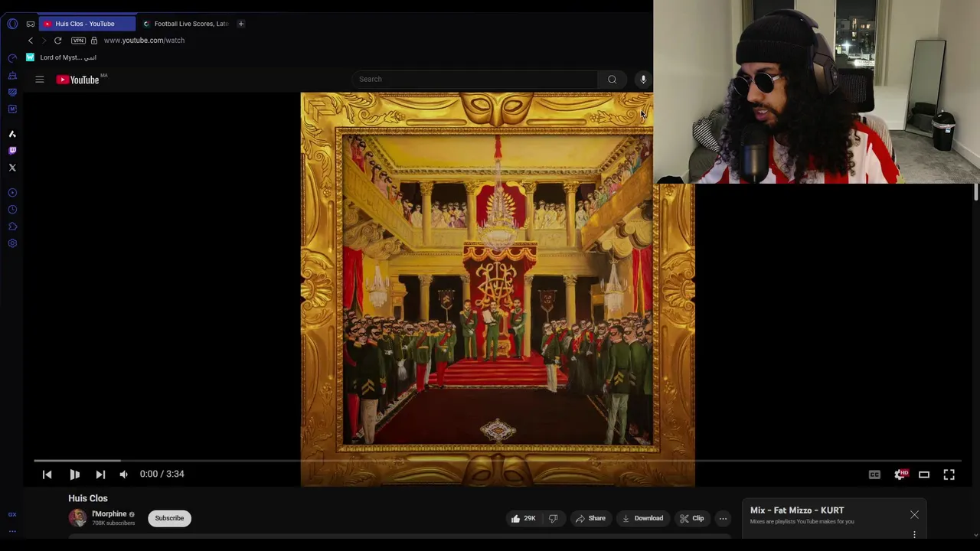Toggle closed captions on the player
Image resolution: width=980 pixels, height=551 pixels.
tap(874, 474)
